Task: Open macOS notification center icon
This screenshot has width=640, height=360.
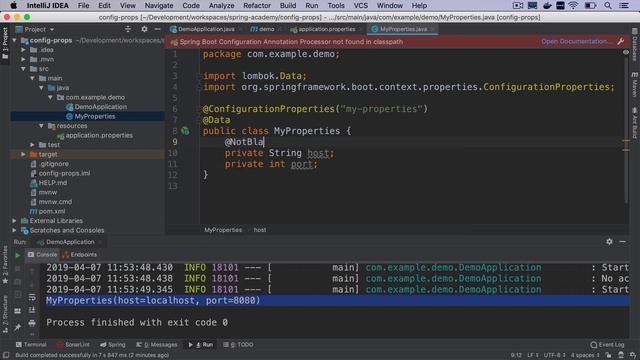Action: click(x=624, y=6)
